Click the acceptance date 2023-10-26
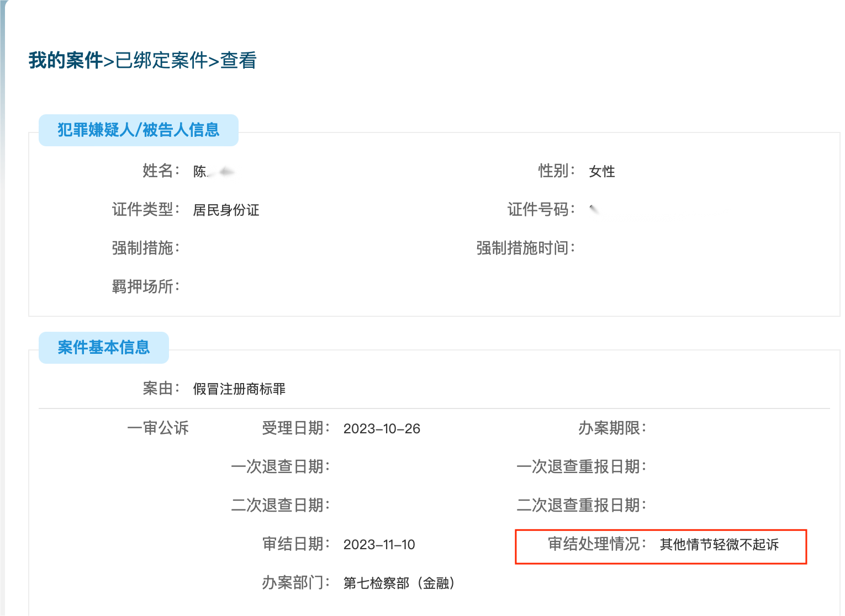845x616 pixels. (382, 429)
